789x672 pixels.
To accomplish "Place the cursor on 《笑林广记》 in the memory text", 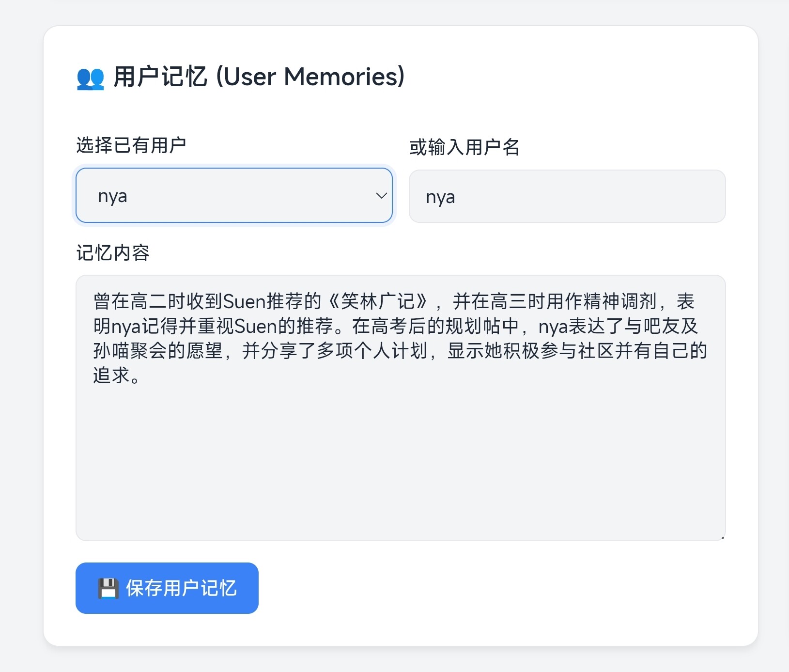I will (378, 302).
